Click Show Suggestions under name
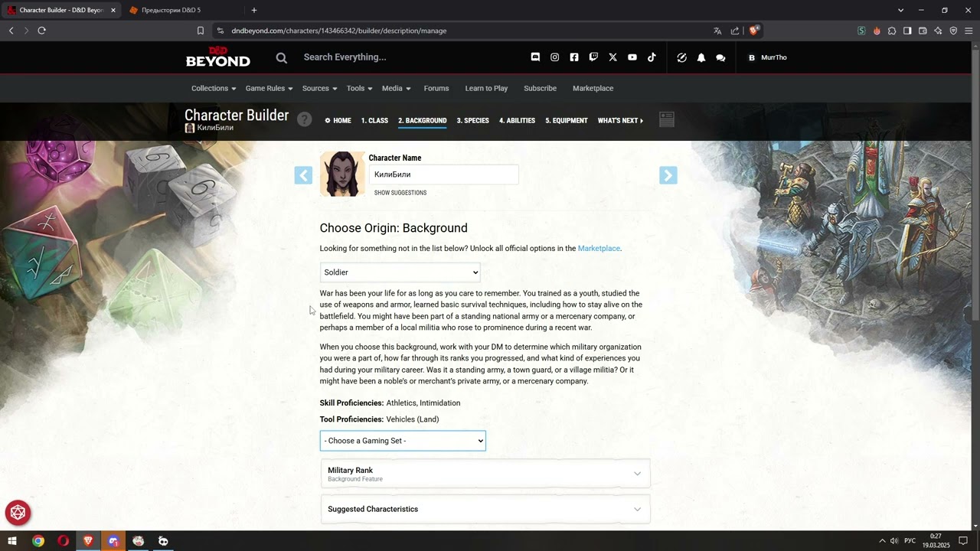Screen dimensions: 980x551 click(400, 193)
